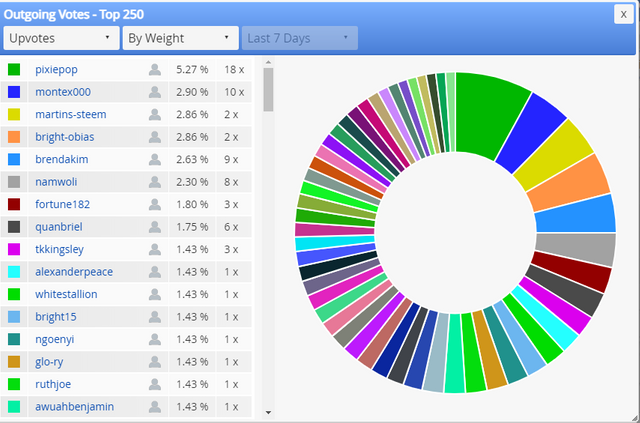This screenshot has height=423, width=640.
Task: Close the Outgoing Votes dialog
Action: 623,14
